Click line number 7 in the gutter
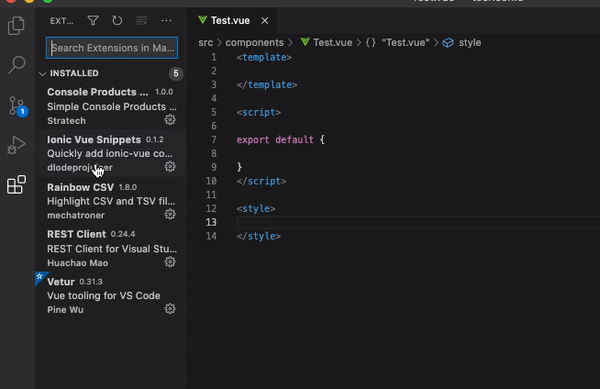The height and width of the screenshot is (389, 600). coord(214,140)
